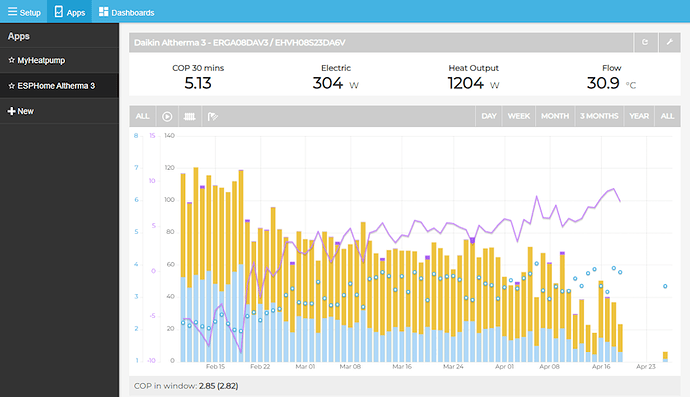This screenshot has height=397, width=690.
Task: Click the Daikin Altherma 3 title text
Action: pos(239,43)
